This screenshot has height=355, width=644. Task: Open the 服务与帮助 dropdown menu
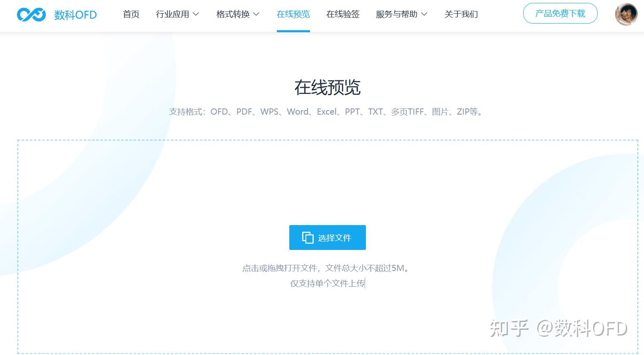tap(396, 14)
